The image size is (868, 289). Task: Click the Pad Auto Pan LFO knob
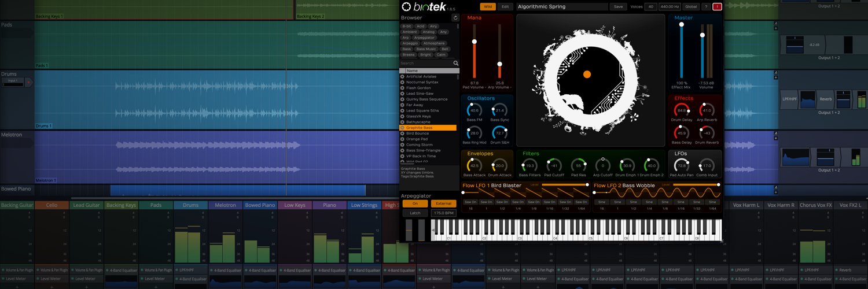tap(682, 165)
